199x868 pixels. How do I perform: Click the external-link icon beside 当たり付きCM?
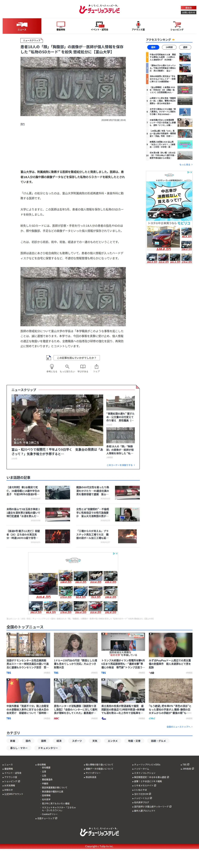(x=150, y=794)
